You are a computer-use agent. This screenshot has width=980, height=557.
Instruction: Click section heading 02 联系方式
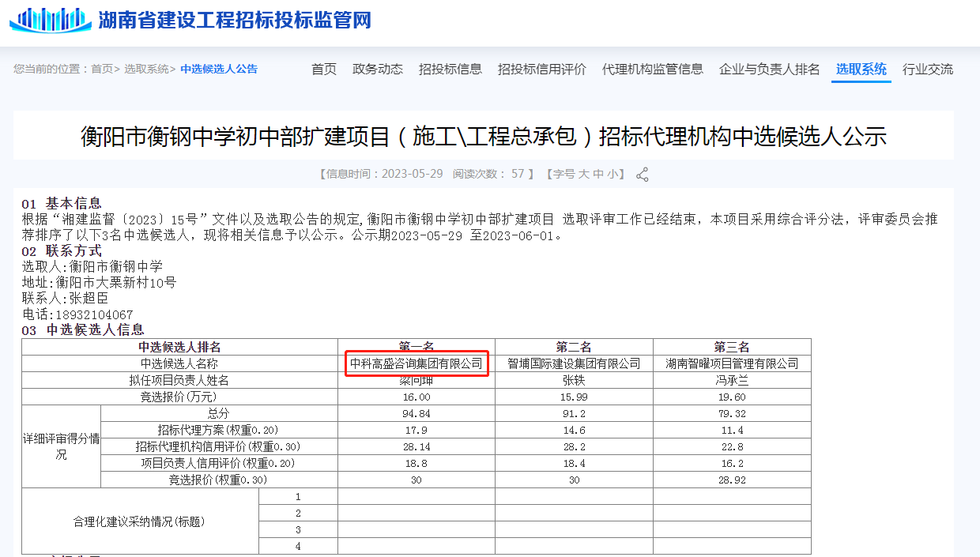click(62, 251)
